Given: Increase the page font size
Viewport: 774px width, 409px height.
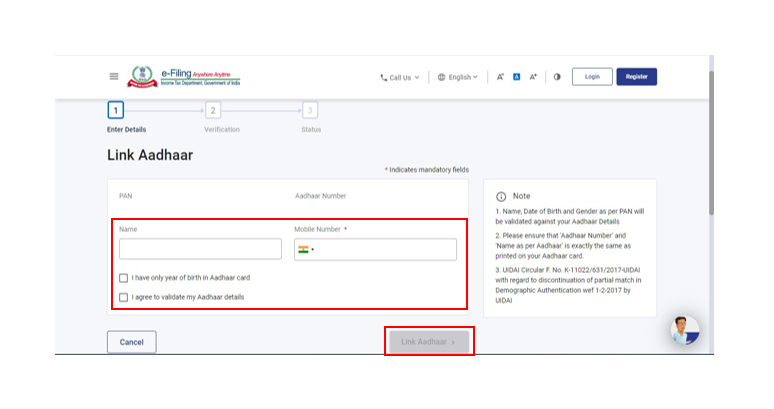Looking at the screenshot, I should pos(533,77).
